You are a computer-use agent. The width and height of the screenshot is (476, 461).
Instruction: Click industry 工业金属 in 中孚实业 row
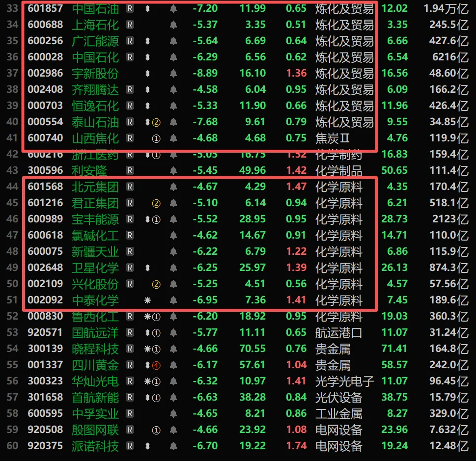pos(339,414)
